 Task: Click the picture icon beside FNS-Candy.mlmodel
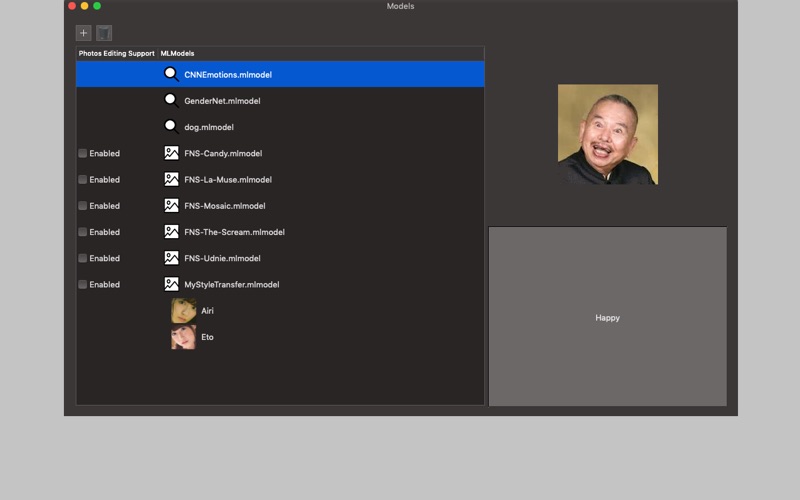tap(171, 153)
